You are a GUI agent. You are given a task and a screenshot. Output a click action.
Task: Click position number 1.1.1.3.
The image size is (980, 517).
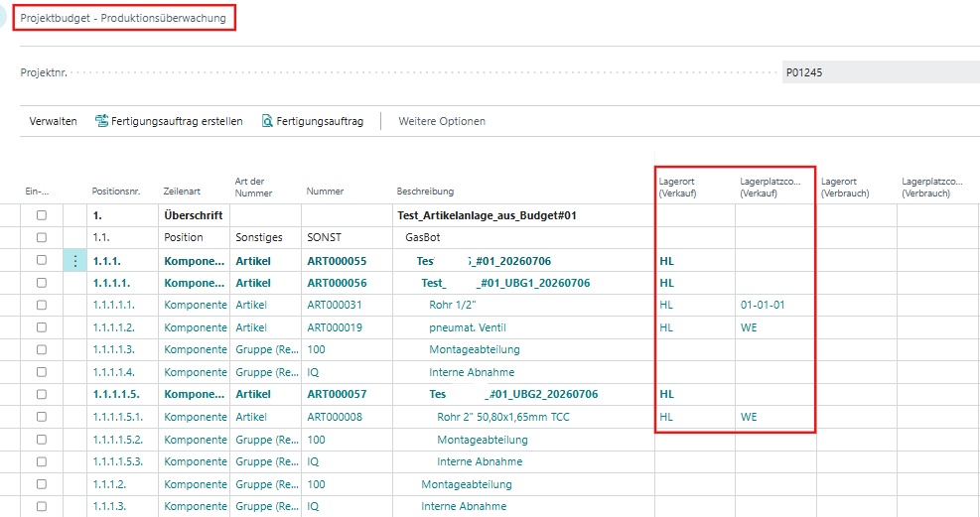(x=109, y=506)
